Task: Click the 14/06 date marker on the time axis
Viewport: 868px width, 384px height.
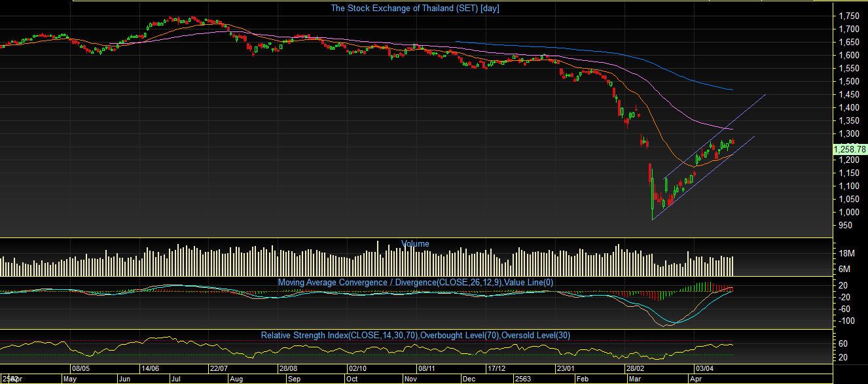Action: point(151,369)
